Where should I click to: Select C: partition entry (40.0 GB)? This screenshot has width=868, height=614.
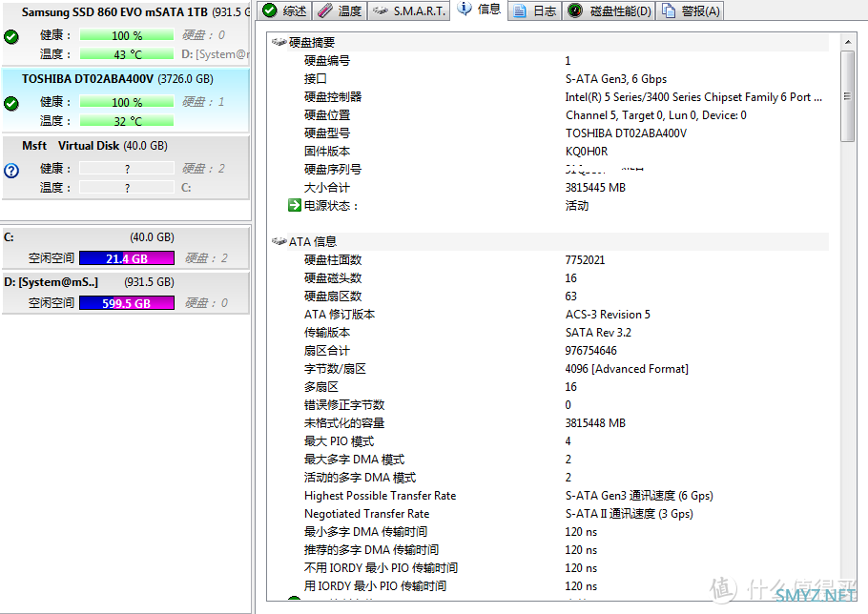[x=126, y=248]
